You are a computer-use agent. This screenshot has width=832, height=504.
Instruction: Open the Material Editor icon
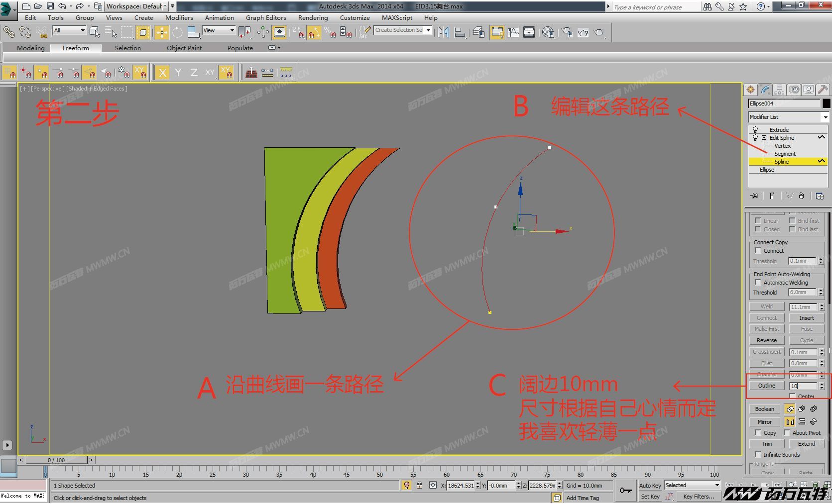click(548, 33)
